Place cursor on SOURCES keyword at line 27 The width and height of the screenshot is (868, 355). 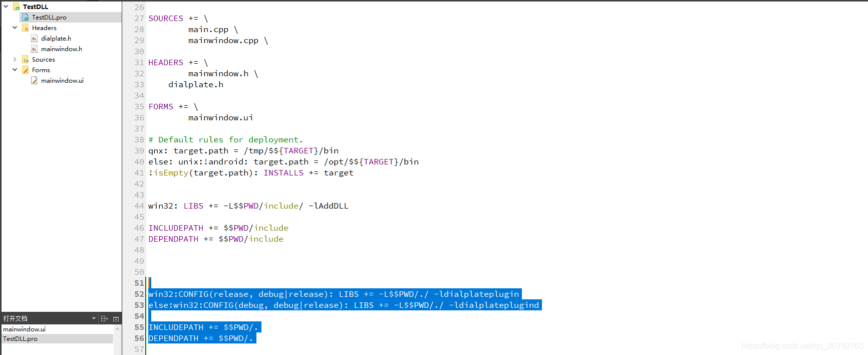pyautogui.click(x=166, y=19)
